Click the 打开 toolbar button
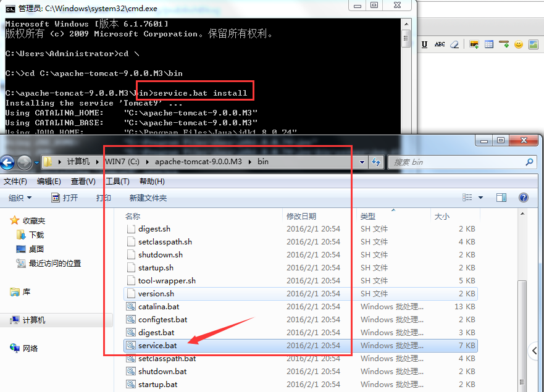 [x=65, y=198]
